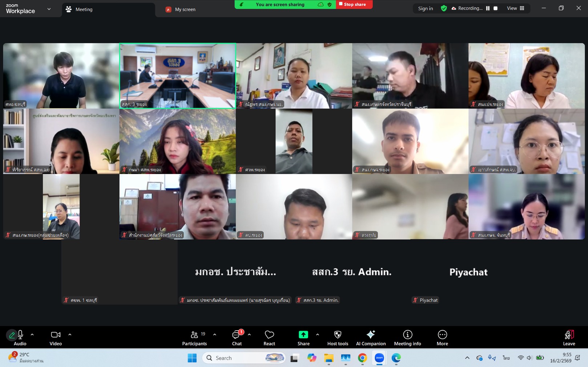Open the Participants list
This screenshot has height=367, width=588.
[194, 338]
